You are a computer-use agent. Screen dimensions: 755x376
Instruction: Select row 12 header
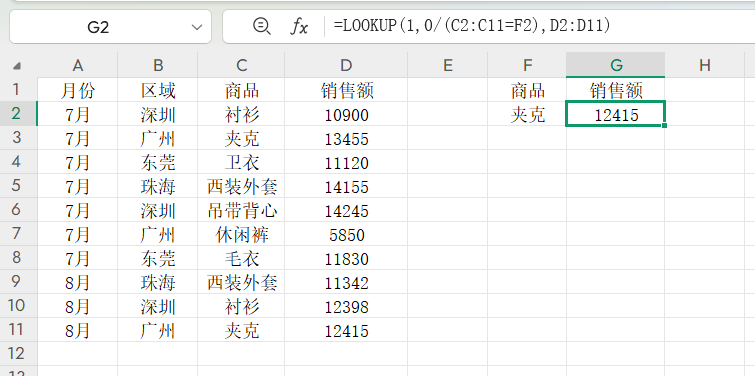pos(18,354)
